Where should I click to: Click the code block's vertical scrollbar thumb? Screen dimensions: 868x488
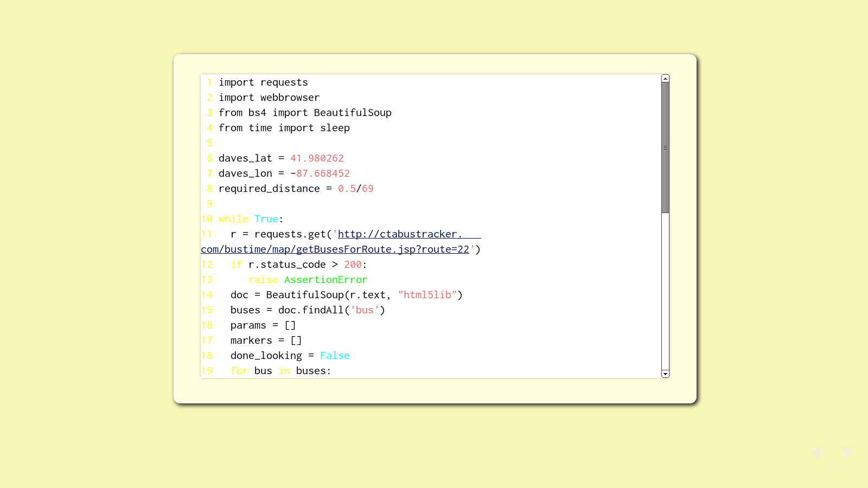pyautogui.click(x=665, y=147)
